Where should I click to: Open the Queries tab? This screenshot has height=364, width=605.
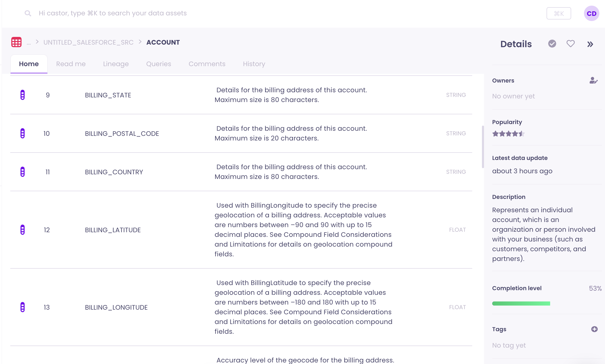158,64
